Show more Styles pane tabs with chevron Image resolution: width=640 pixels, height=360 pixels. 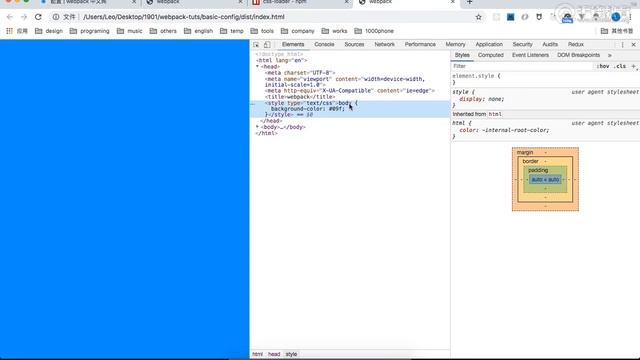[610, 56]
